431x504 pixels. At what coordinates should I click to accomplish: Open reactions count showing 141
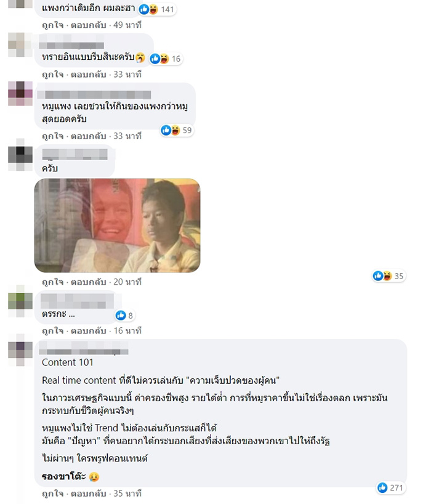[x=157, y=10]
